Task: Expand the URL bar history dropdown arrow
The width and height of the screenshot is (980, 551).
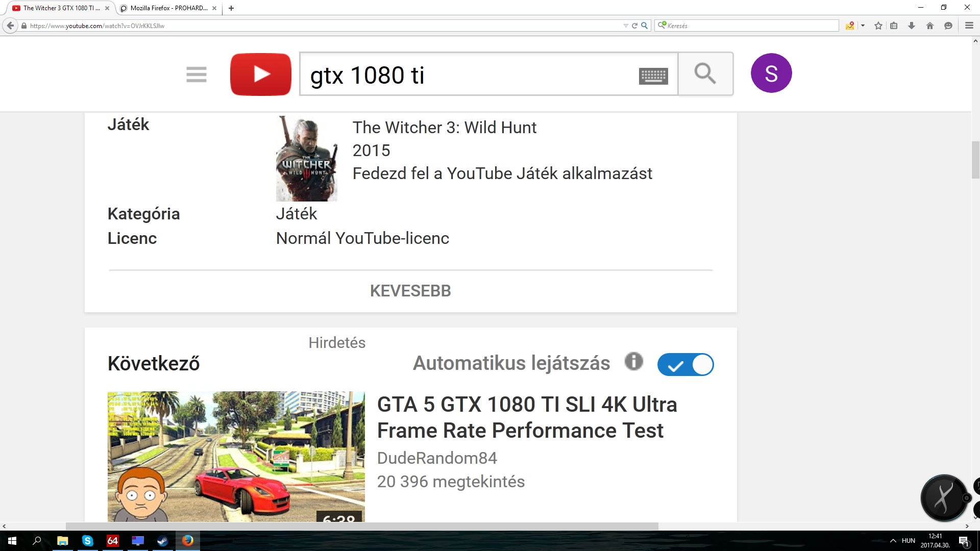Action: pyautogui.click(x=626, y=26)
